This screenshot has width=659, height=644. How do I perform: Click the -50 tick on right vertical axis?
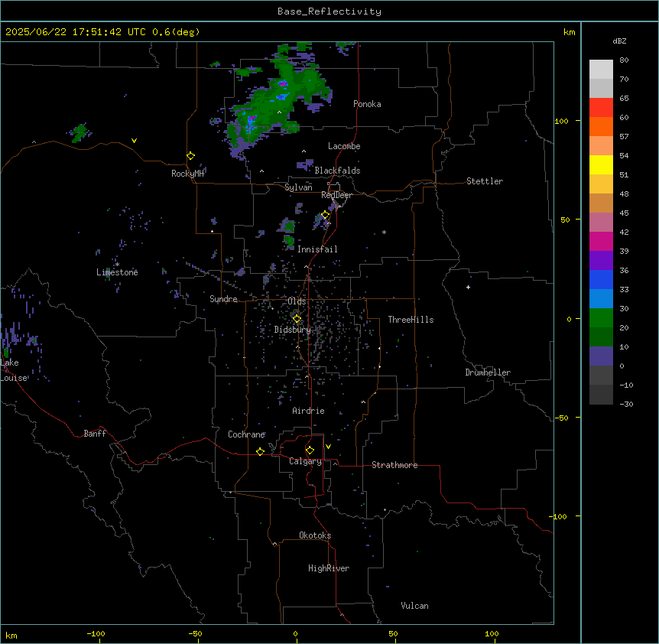561,418
